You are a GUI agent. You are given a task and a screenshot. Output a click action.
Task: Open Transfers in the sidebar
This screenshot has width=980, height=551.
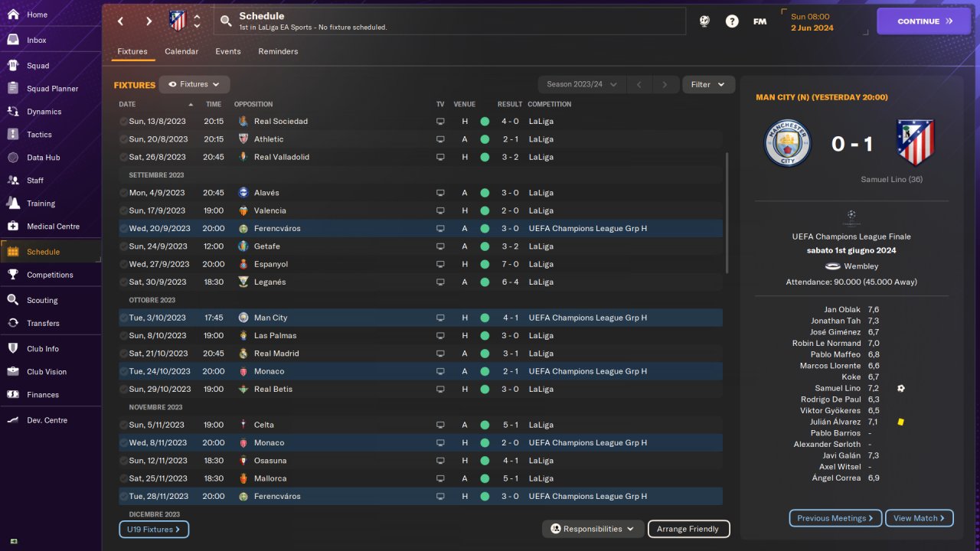click(x=51, y=323)
